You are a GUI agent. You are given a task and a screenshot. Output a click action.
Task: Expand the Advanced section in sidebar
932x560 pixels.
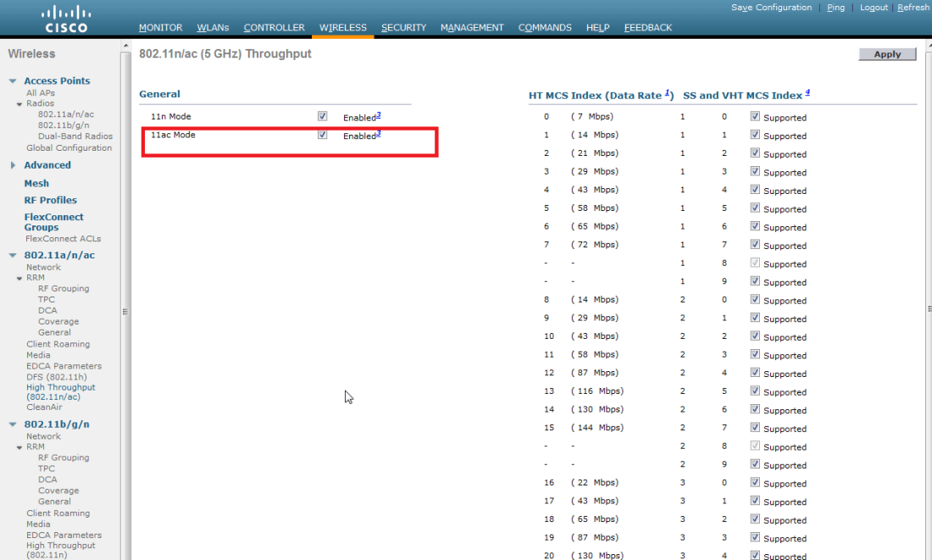(x=13, y=165)
